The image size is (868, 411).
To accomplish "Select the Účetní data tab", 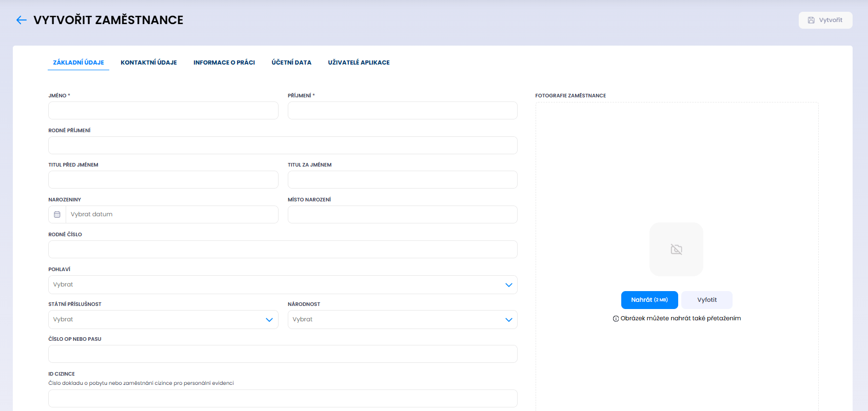I will (291, 63).
